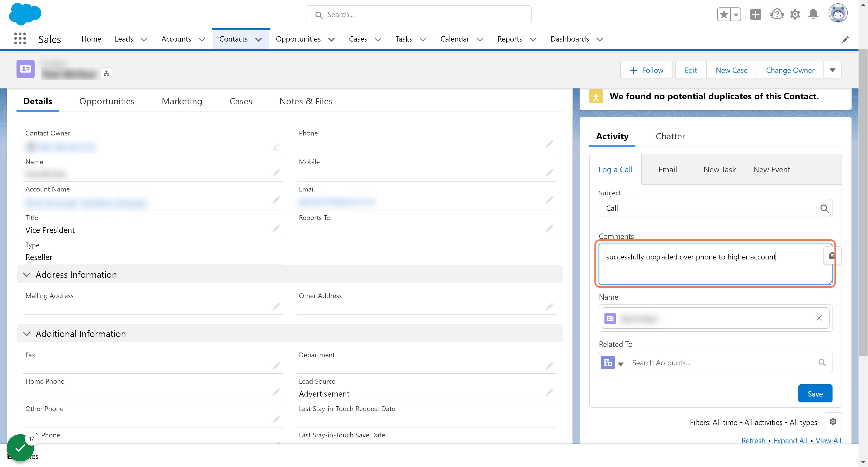The width and height of the screenshot is (868, 467).
Task: Open the Salesforce Help icon
Action: 777,14
